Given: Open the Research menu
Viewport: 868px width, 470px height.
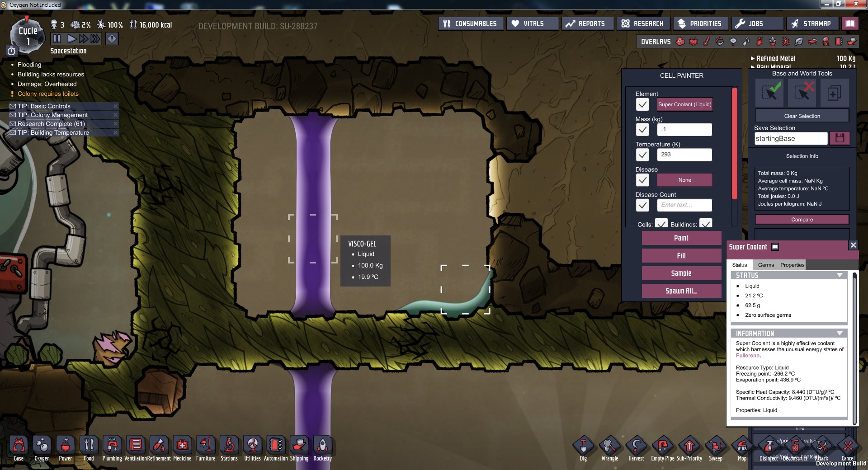Looking at the screenshot, I should point(643,23).
